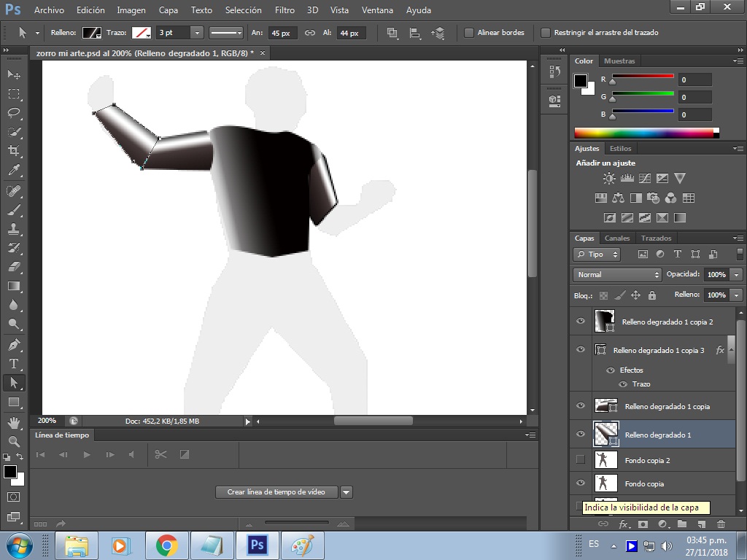Hide layer Relleno degradado 1
The height and width of the screenshot is (560, 747).
[581, 435]
